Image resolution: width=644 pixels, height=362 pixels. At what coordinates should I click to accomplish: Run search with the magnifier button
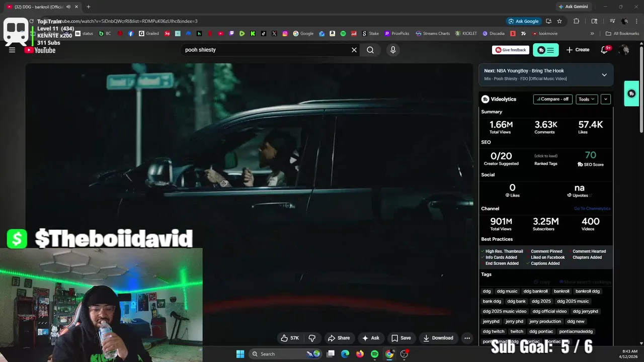[370, 50]
